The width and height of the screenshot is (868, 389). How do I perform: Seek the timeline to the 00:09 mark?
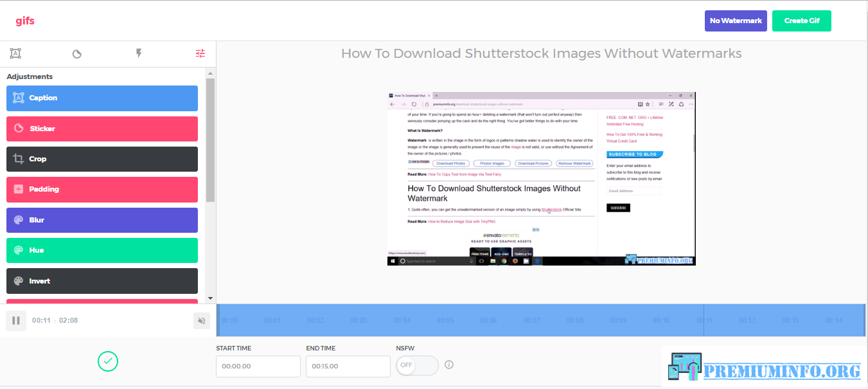click(618, 320)
